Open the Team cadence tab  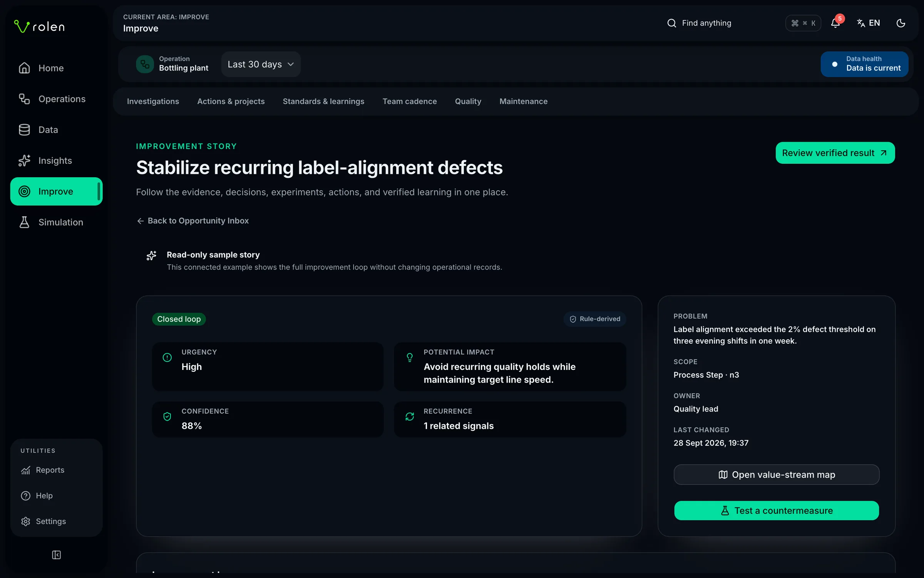(x=410, y=101)
